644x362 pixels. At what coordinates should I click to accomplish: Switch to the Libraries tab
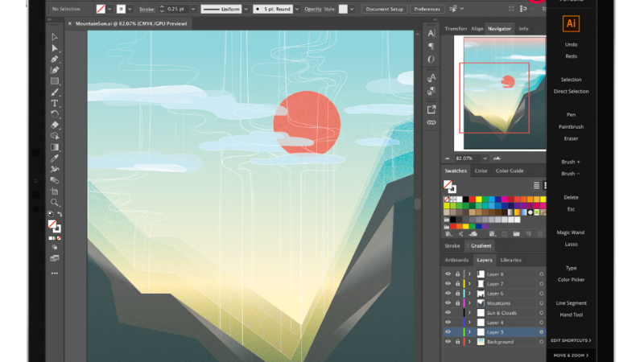click(x=510, y=260)
